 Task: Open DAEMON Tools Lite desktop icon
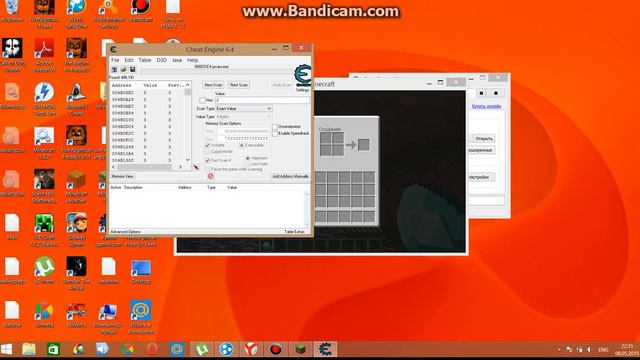(44, 92)
